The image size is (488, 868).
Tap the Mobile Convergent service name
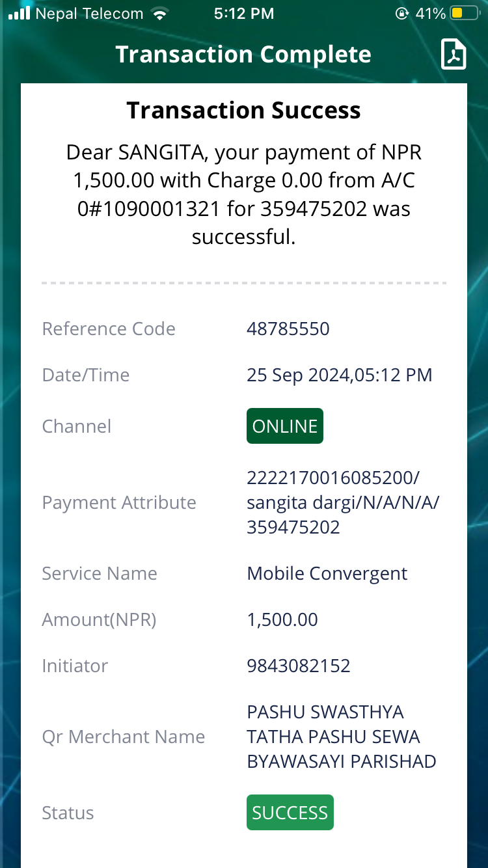[x=327, y=574]
